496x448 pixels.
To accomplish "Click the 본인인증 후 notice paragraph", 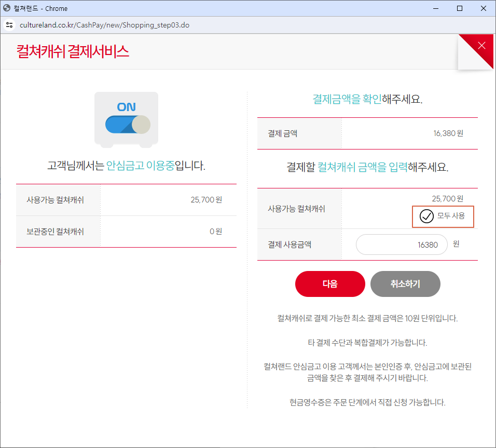I will point(367,372).
